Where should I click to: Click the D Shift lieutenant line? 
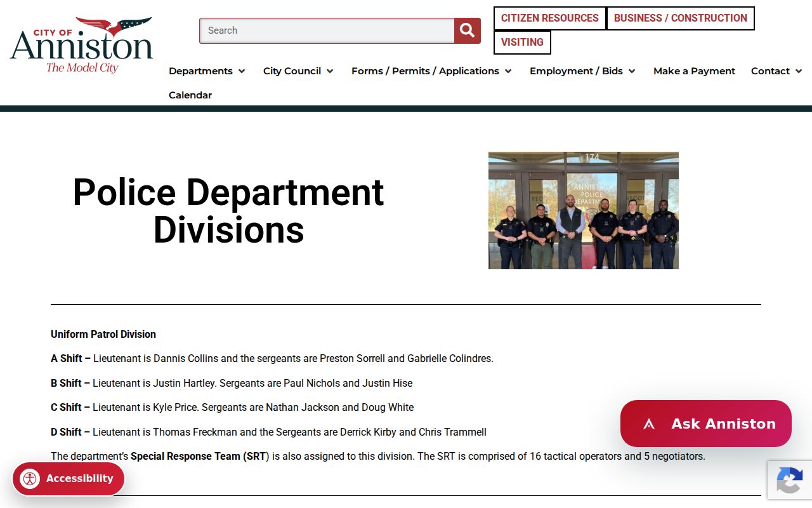click(269, 432)
